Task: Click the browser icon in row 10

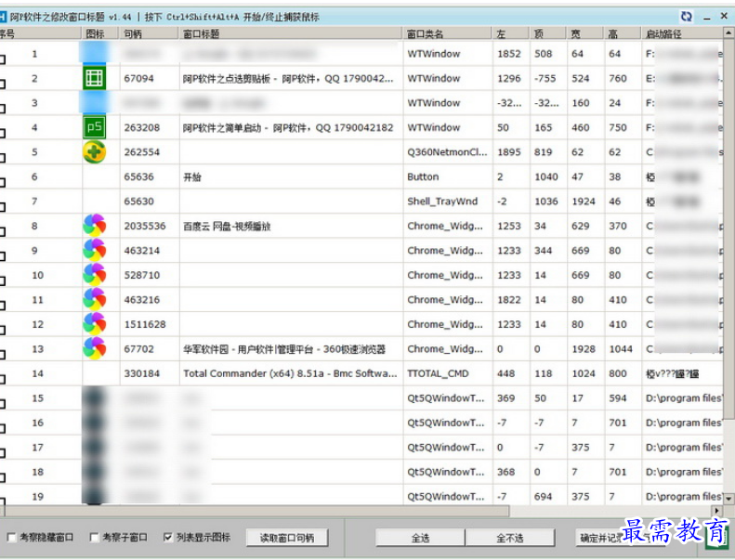Action: pyautogui.click(x=94, y=275)
